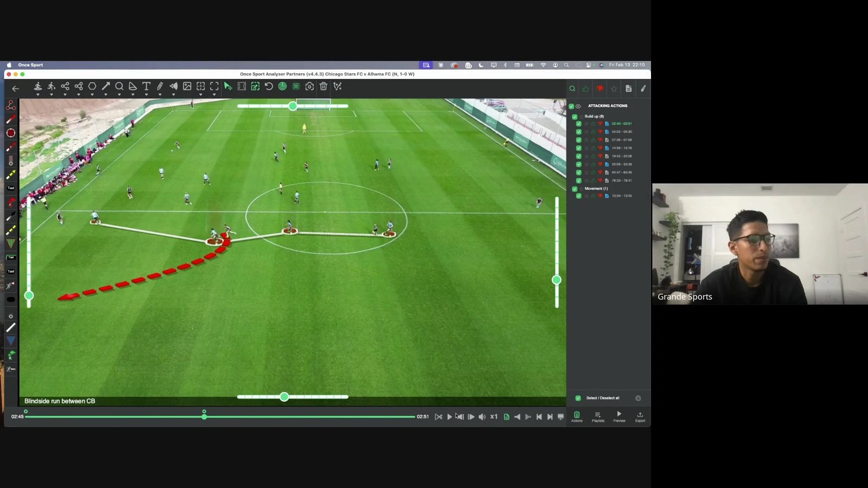
Task: Change the x1 playback speed
Action: tap(494, 417)
